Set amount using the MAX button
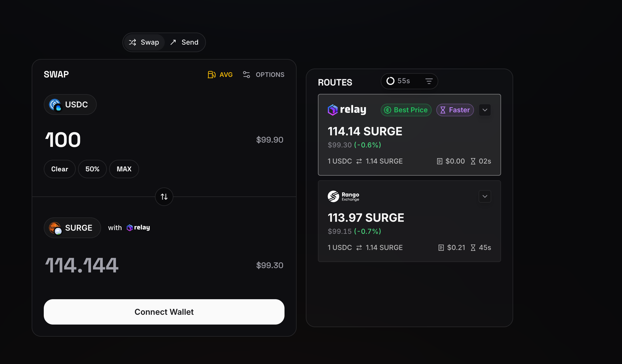622x364 pixels. pyautogui.click(x=124, y=169)
